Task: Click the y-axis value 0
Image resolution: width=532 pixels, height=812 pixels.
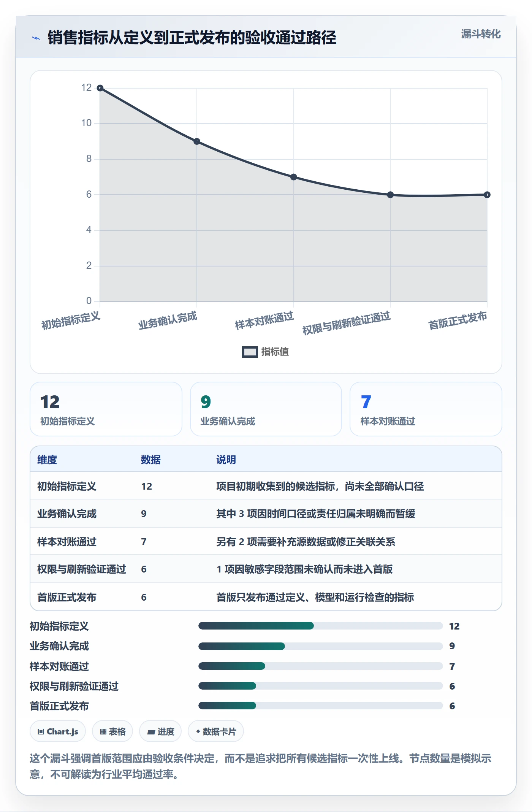Action: tap(89, 301)
